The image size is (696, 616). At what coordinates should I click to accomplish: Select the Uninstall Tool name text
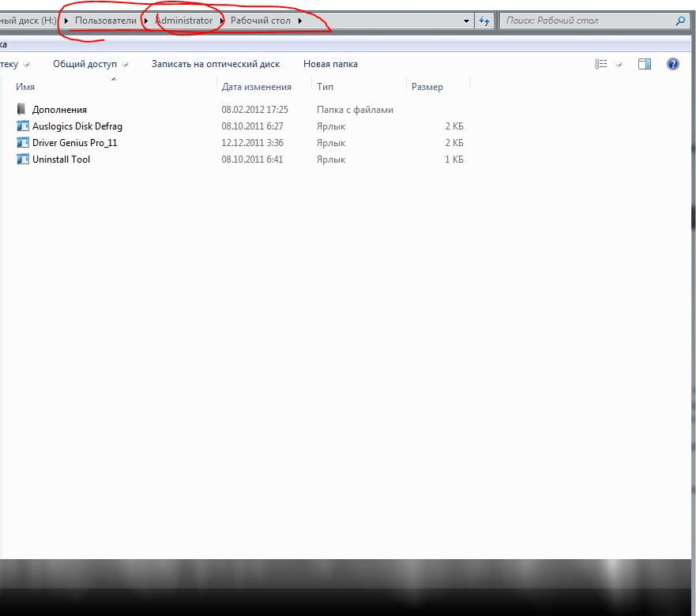click(62, 160)
